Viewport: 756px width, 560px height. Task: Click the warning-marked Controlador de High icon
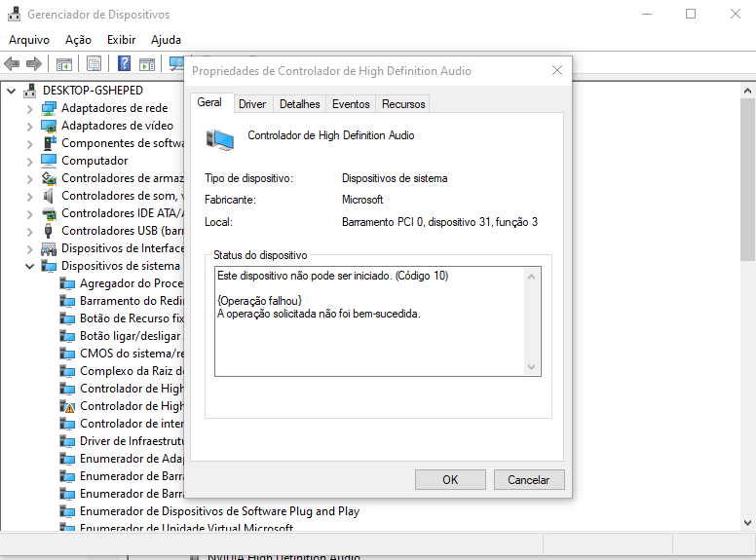67,406
